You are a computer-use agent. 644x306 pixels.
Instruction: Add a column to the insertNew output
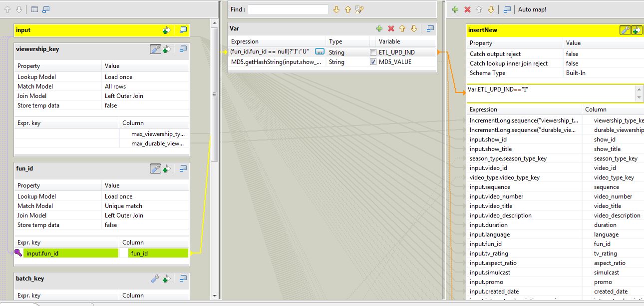pos(636,29)
